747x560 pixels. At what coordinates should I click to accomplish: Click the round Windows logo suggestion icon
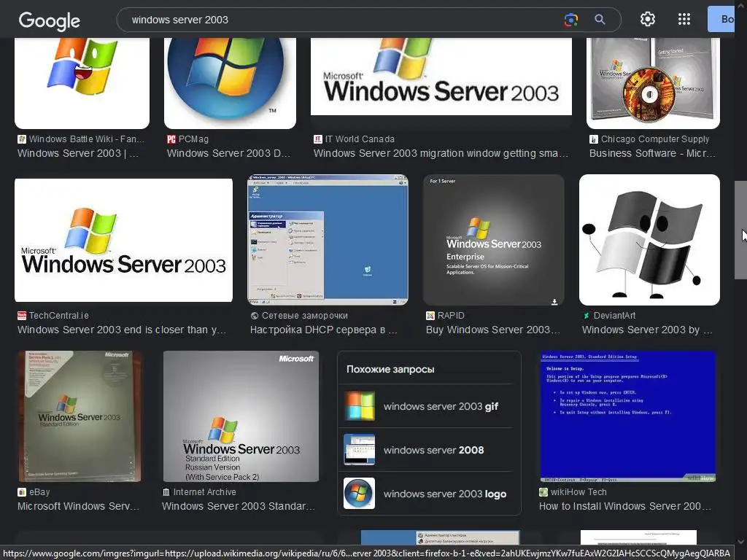pos(359,494)
